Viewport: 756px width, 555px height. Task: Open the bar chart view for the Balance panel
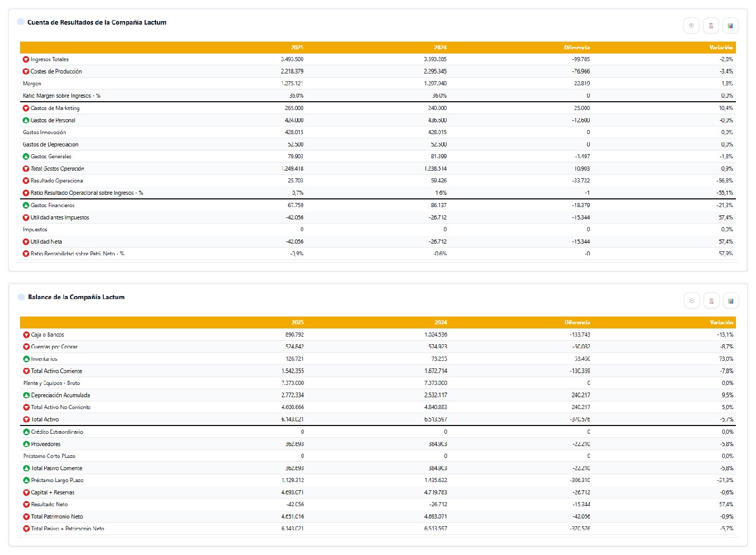731,301
